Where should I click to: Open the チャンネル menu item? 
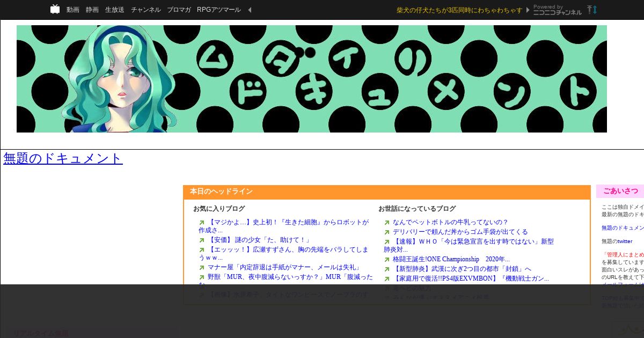pyautogui.click(x=146, y=10)
